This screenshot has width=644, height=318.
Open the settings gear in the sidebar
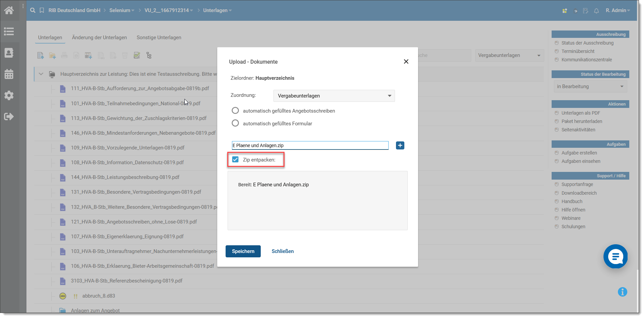pyautogui.click(x=9, y=96)
